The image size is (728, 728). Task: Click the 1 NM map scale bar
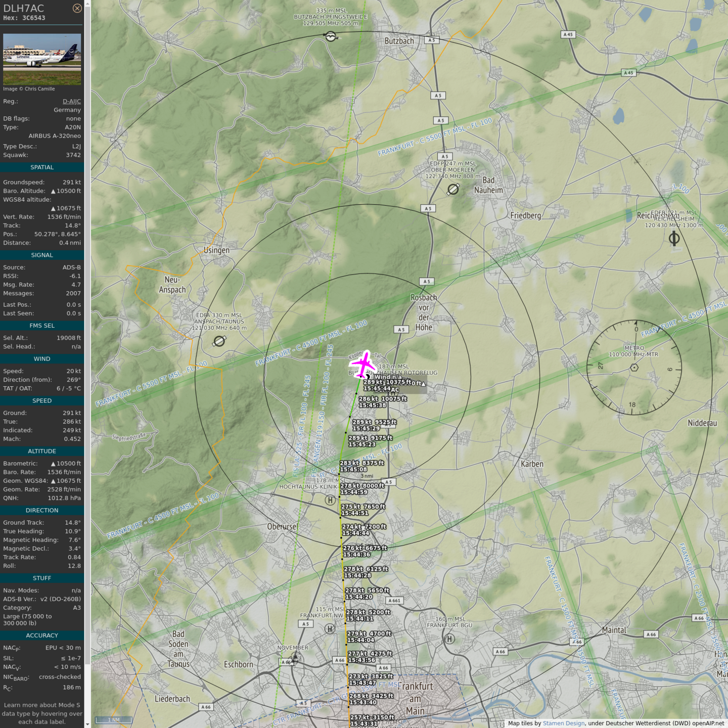pyautogui.click(x=114, y=719)
